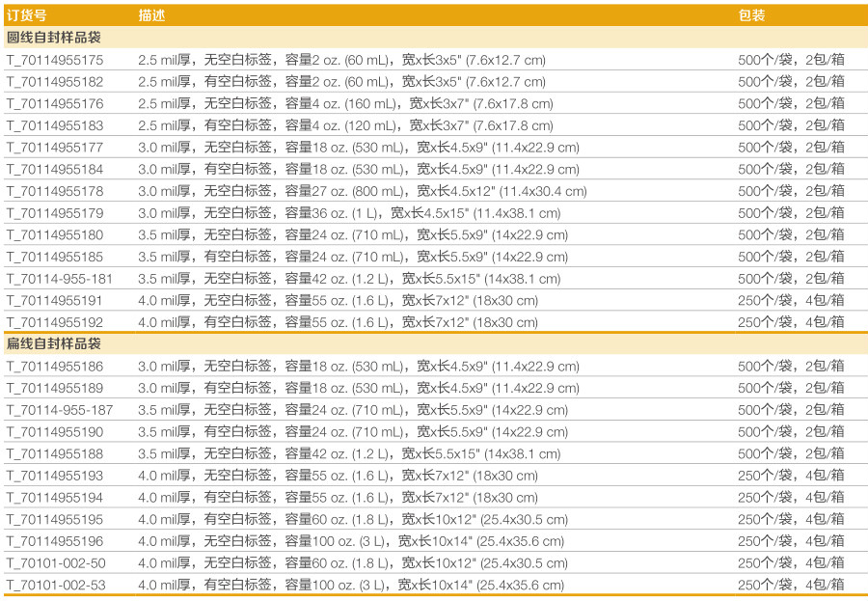This screenshot has height=601, width=868.
Task: Select the 圆线自封样品袋 section heading
Action: pos(54,38)
